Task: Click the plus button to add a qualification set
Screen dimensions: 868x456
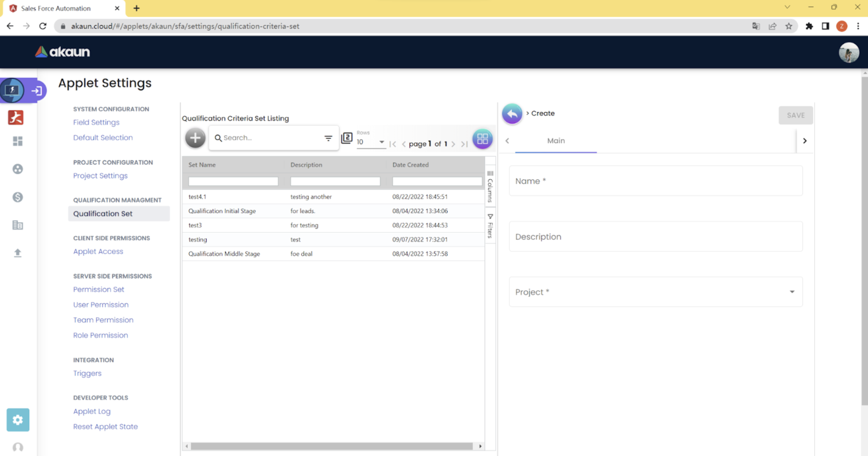Action: 195,138
